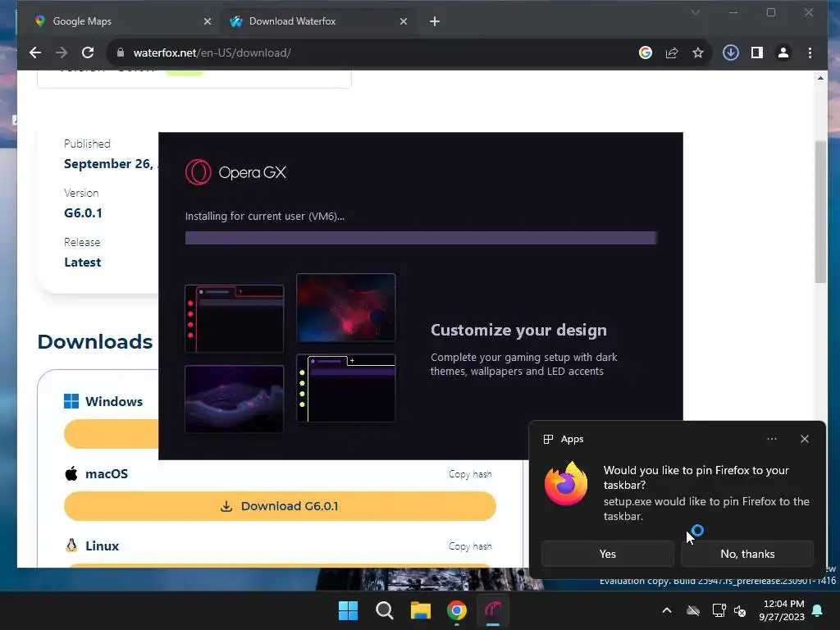Reload the Waterfox download page
Screen dimensions: 840x630
click(x=88, y=52)
